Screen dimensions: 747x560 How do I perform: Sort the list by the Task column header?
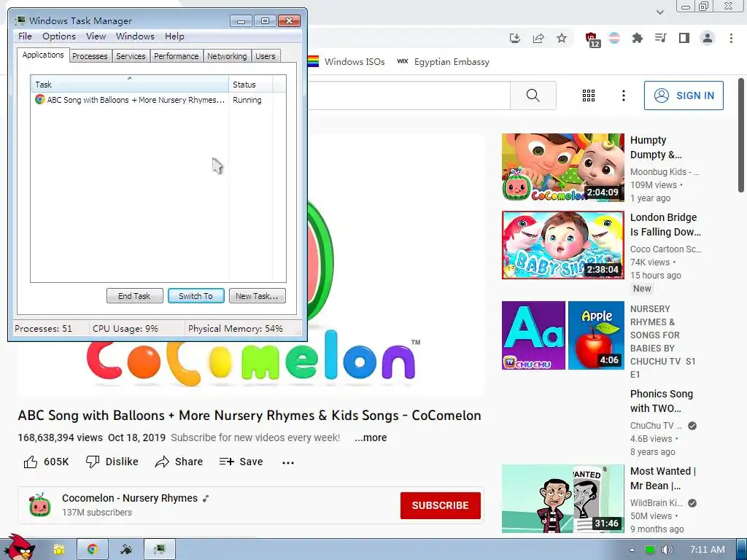click(130, 85)
